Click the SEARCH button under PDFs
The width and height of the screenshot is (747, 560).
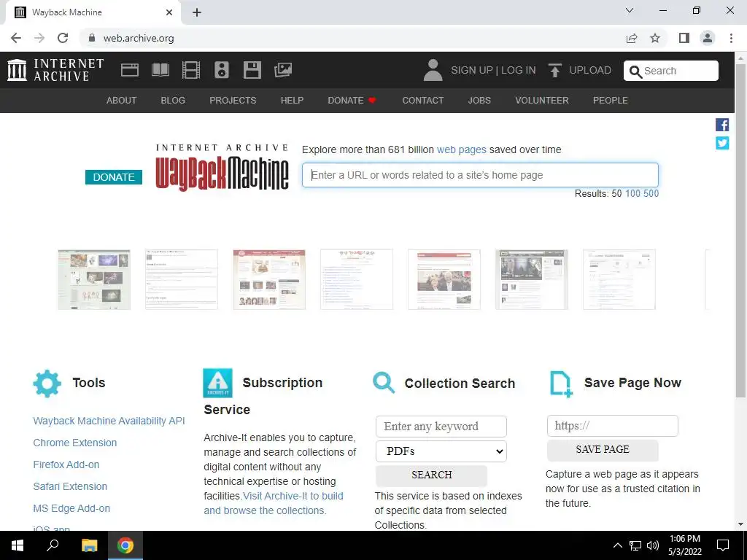click(432, 475)
